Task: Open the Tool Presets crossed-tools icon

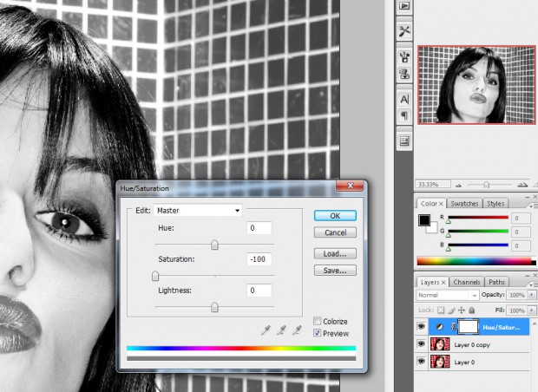Action: [404, 31]
